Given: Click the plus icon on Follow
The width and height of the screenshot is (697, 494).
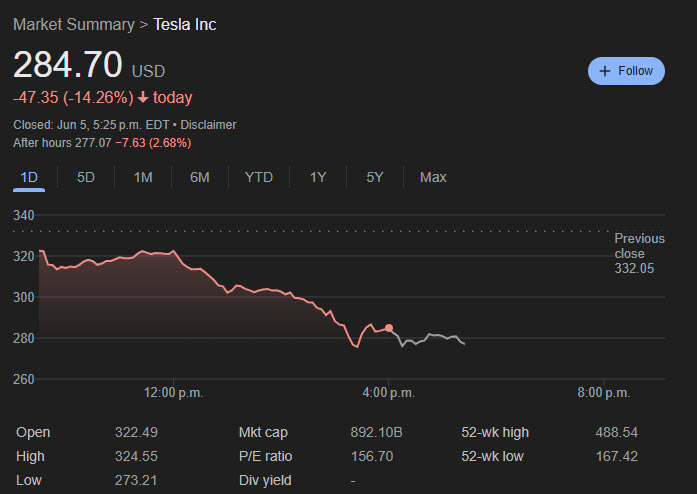Looking at the screenshot, I should point(605,71).
